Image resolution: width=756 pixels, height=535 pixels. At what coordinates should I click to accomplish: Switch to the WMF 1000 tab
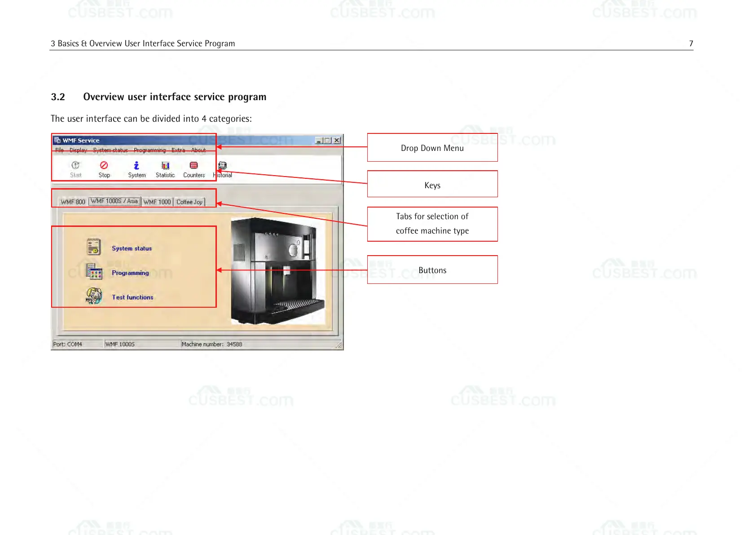click(157, 202)
